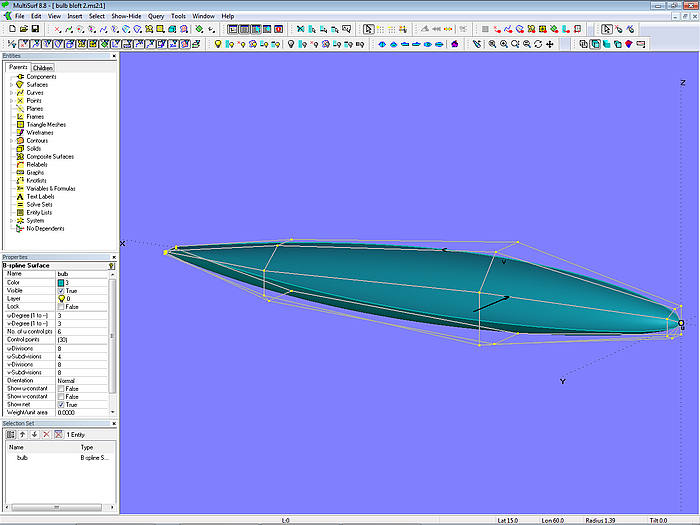Click the pan view cross-arrows icon
The height and width of the screenshot is (525, 700).
[551, 44]
